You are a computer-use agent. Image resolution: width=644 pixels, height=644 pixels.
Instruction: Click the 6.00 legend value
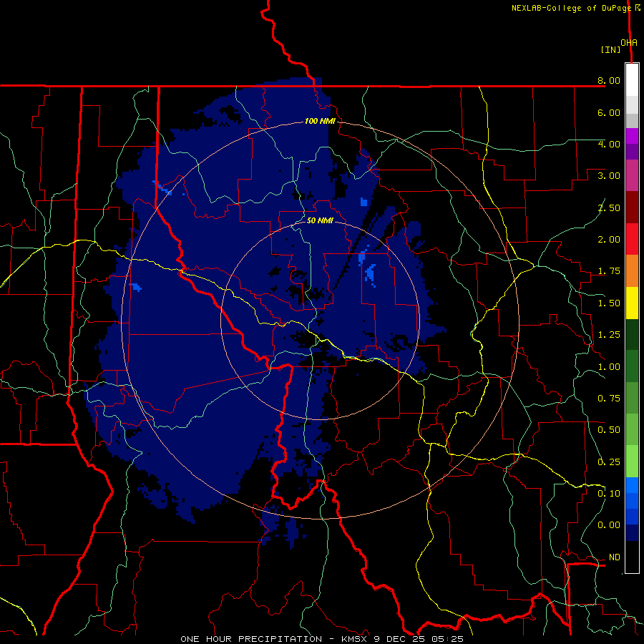609,112
